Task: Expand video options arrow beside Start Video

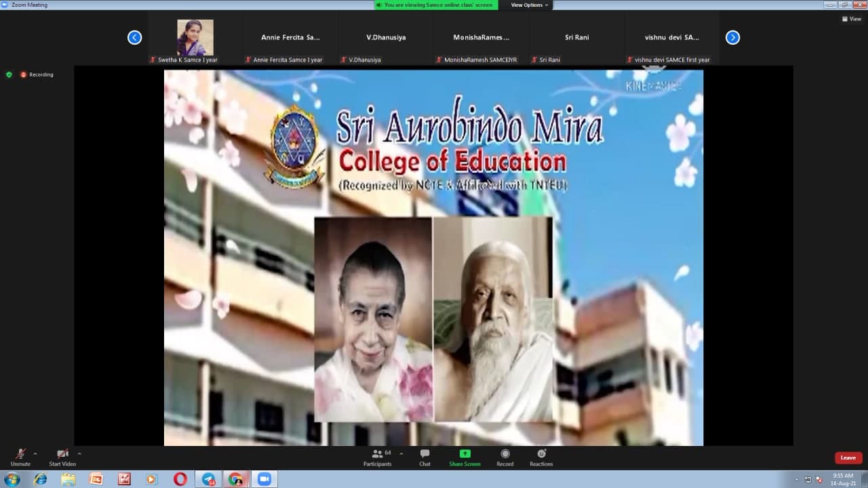Action: (79, 453)
